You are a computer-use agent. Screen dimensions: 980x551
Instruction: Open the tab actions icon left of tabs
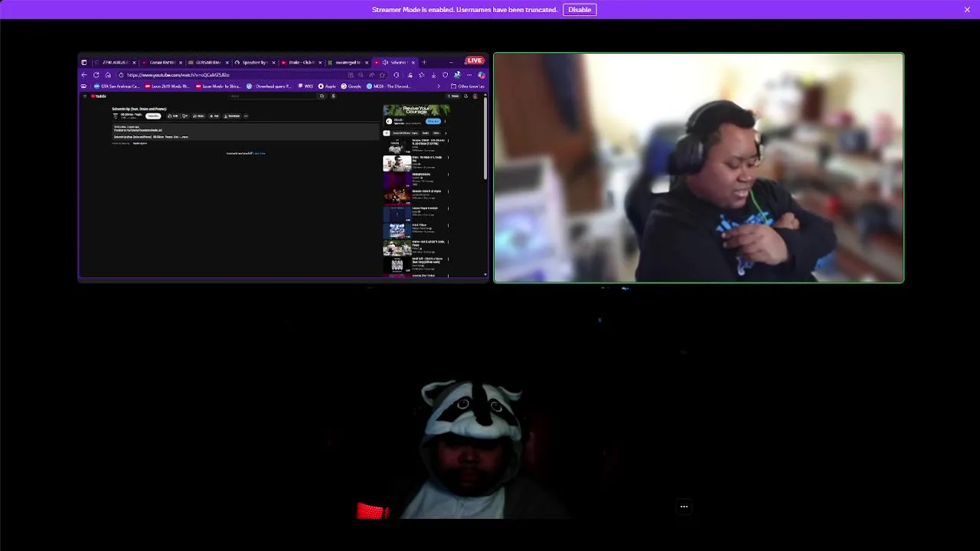tap(83, 63)
